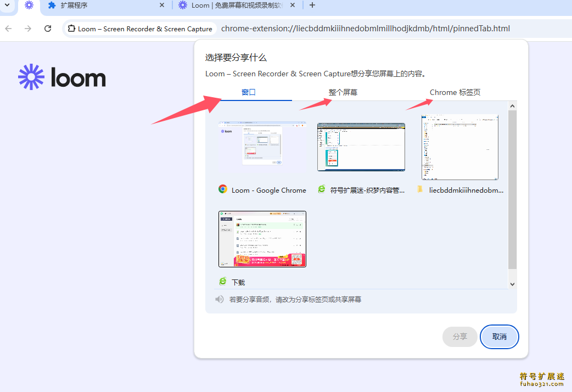
Task: Close the Loom 免费屏幕 tab
Action: click(x=293, y=5)
